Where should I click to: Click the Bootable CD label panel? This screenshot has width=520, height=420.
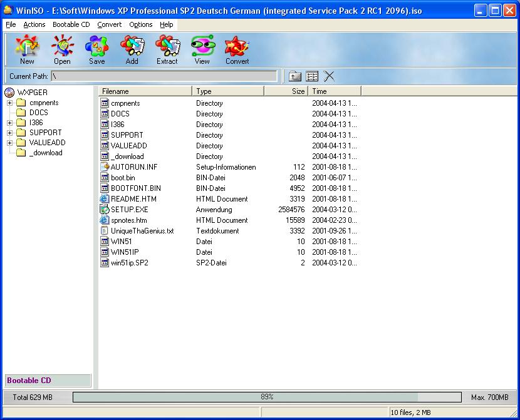pyautogui.click(x=48, y=380)
